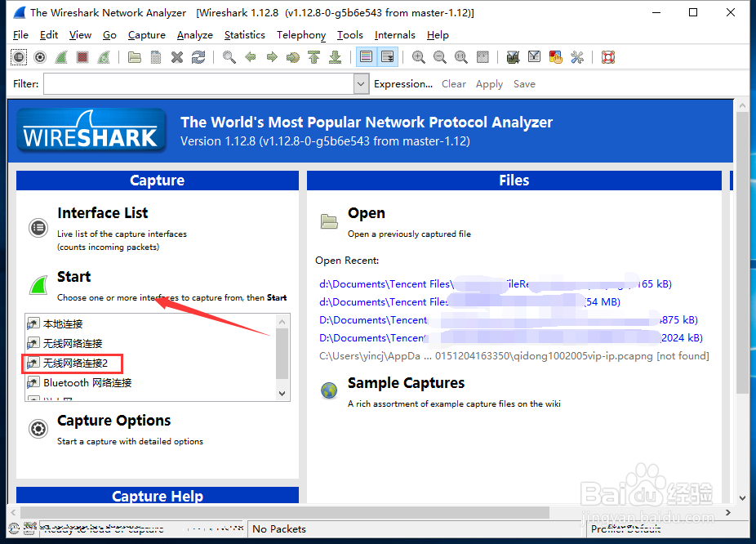Open the recent file ending in 165 kB

(x=496, y=283)
